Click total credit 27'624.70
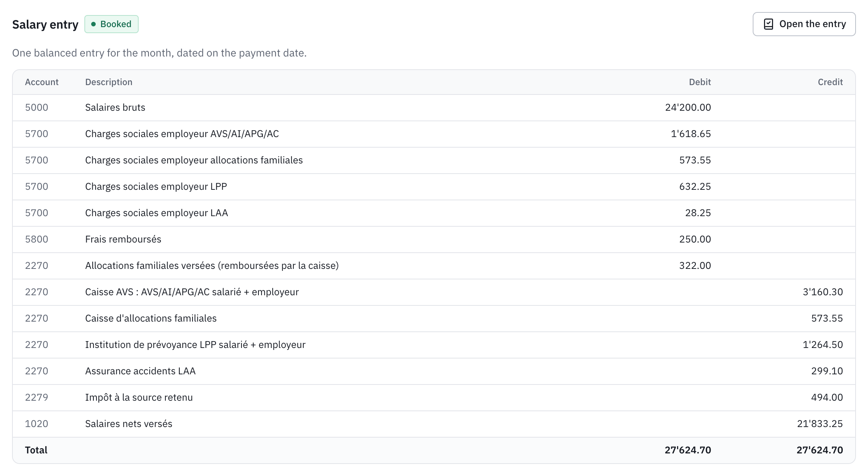868x476 pixels. [820, 450]
